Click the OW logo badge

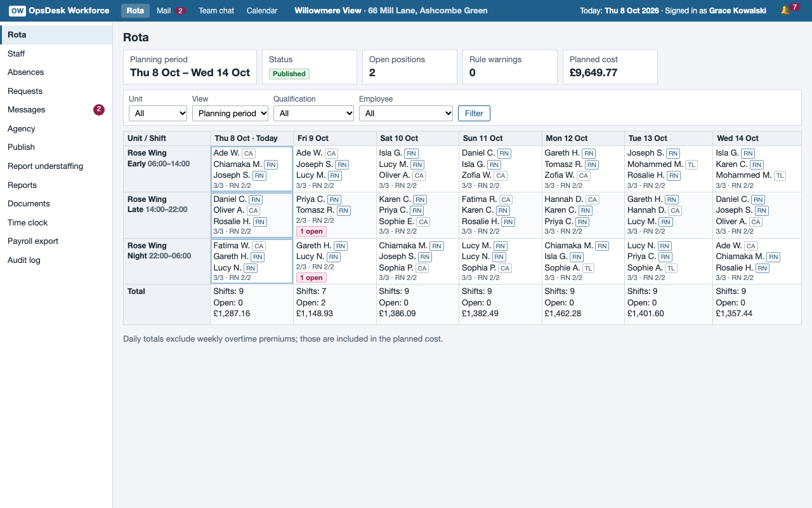18,11
